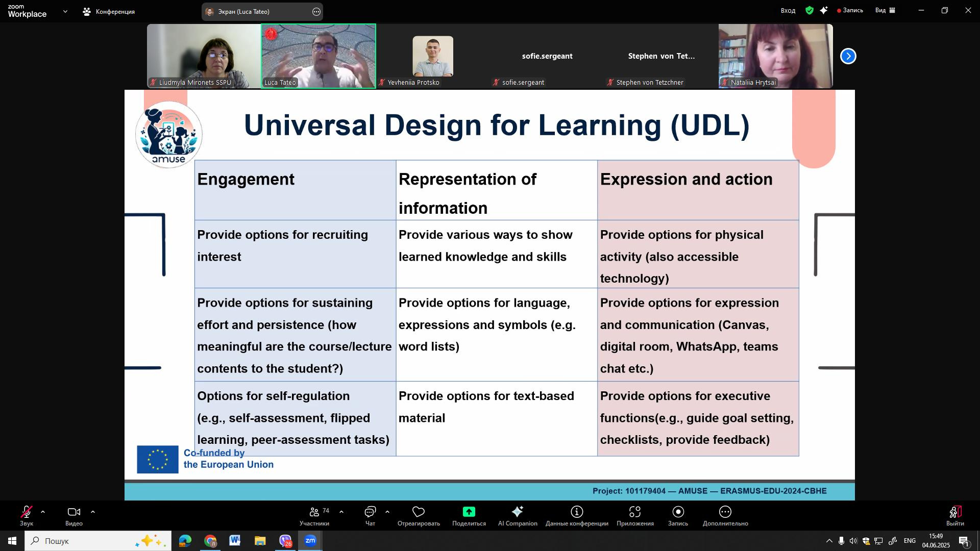This screenshot has height=551, width=980.
Task: Open Windows Start menu
Action: (12, 541)
